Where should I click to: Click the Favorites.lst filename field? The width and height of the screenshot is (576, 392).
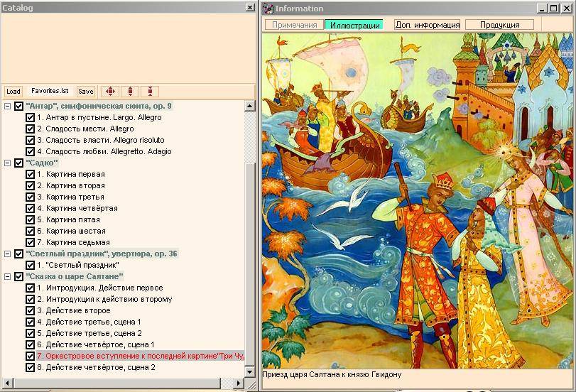click(x=50, y=91)
